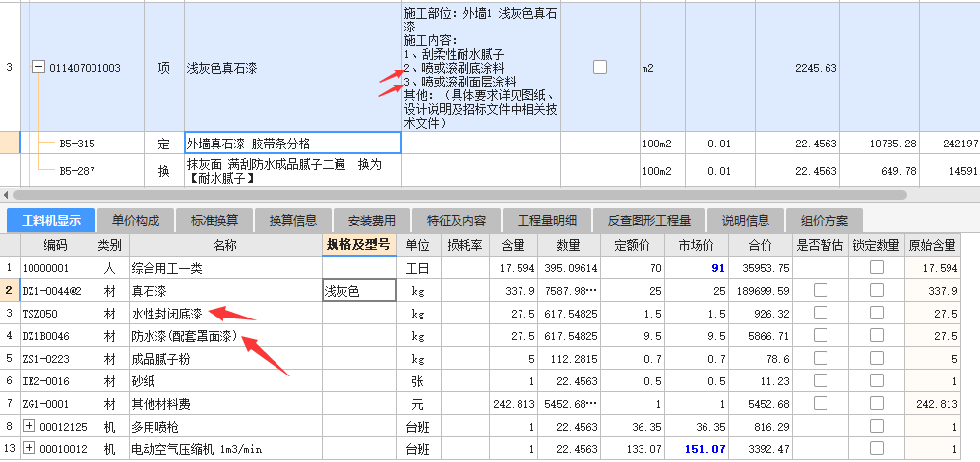Select code TSZ050 cell
The height and width of the screenshot is (462, 980).
pyautogui.click(x=56, y=314)
